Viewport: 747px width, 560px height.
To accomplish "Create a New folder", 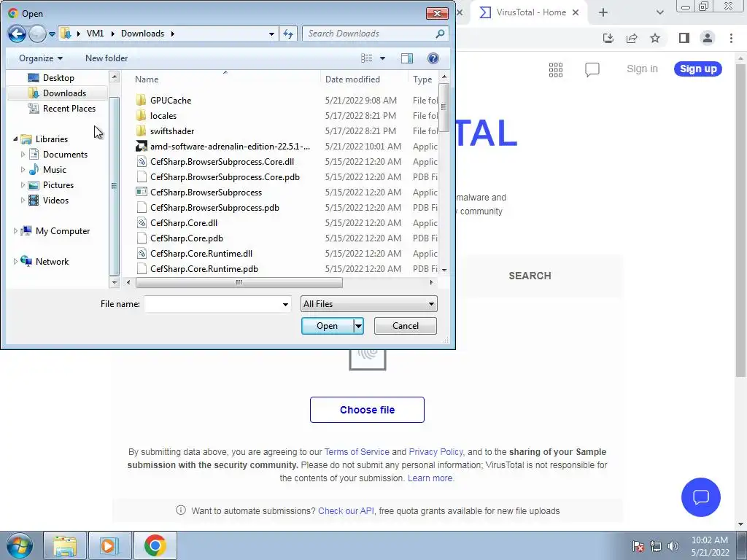I will (107, 58).
